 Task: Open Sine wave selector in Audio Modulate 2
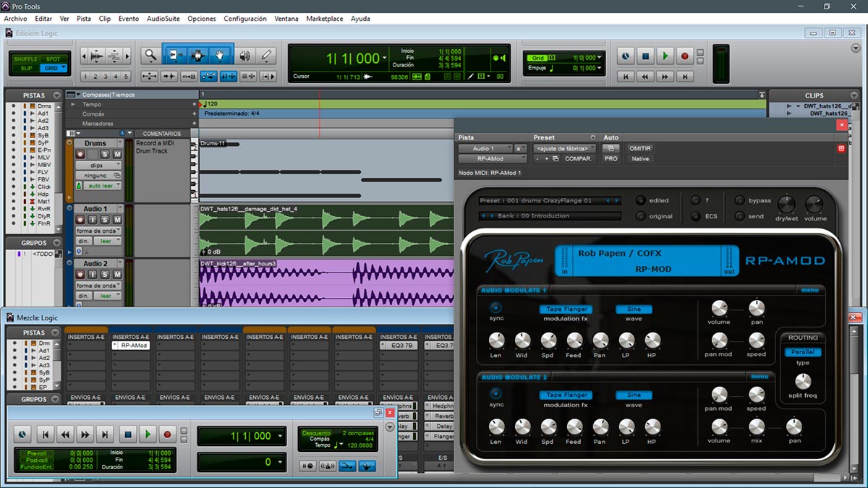tap(634, 395)
